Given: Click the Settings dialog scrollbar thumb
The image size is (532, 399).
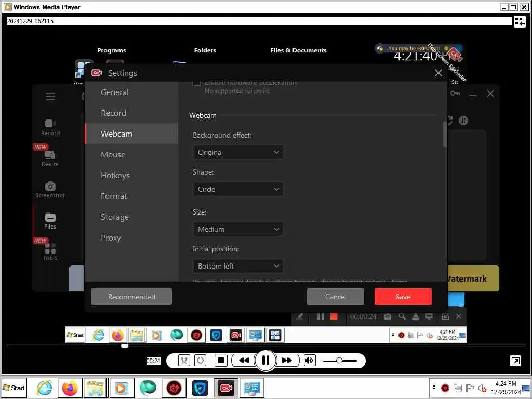Looking at the screenshot, I should click(445, 134).
